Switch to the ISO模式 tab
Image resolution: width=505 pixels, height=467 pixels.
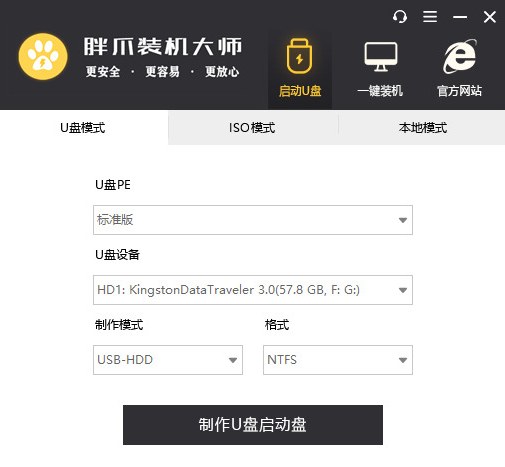253,128
